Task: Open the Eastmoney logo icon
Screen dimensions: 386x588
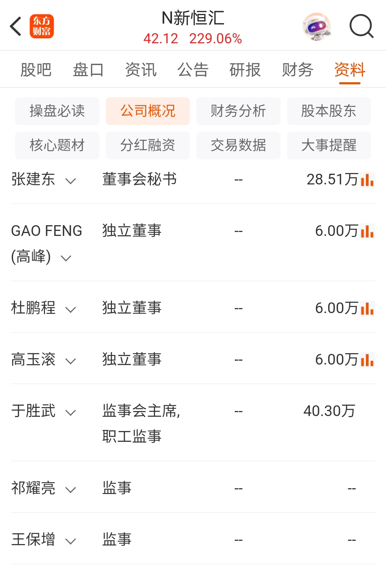Action: (42, 26)
